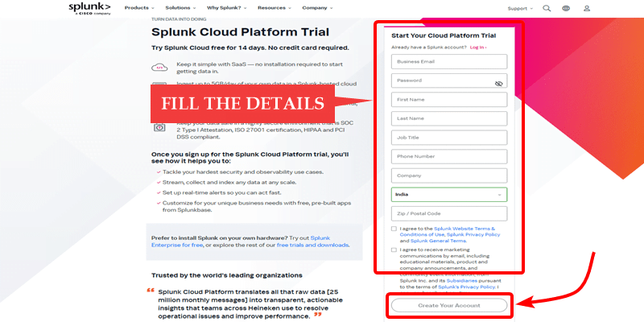Open the Splunk Privacy Policy link

click(473, 234)
